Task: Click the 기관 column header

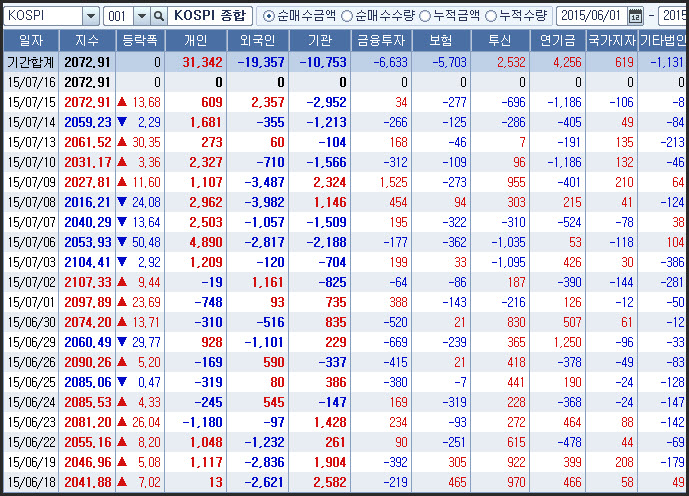Action: (x=320, y=41)
